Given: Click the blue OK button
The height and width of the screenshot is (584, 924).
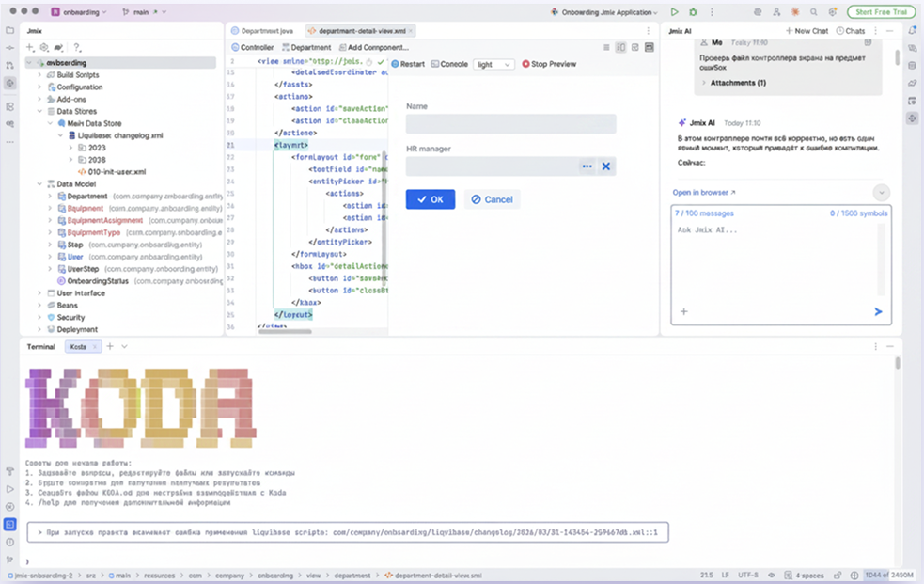Looking at the screenshot, I should pos(431,199).
